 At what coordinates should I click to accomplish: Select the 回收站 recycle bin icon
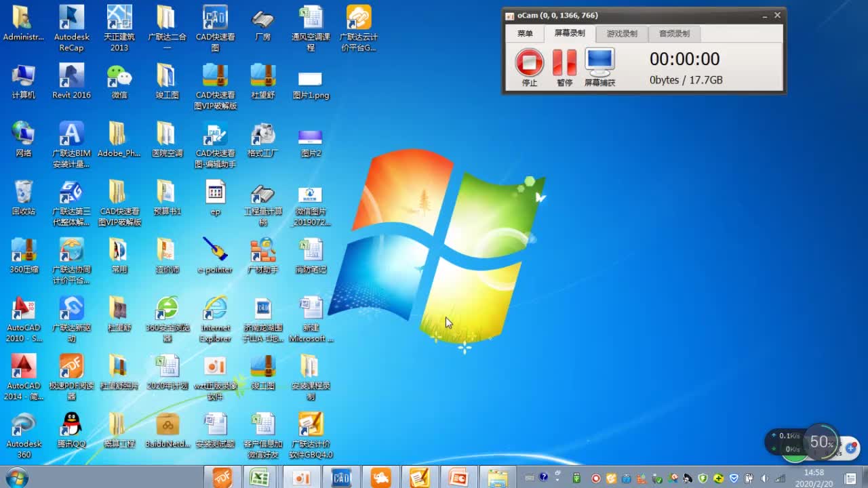coord(24,198)
